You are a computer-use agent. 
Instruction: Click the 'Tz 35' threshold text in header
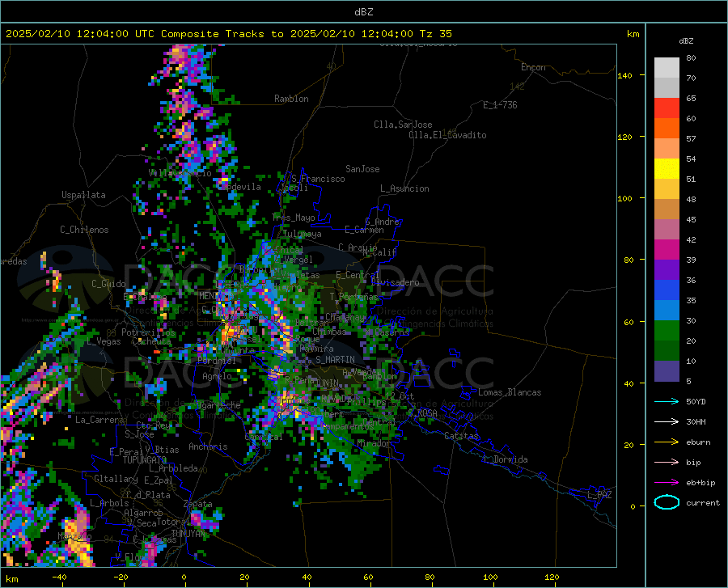[x=435, y=34]
